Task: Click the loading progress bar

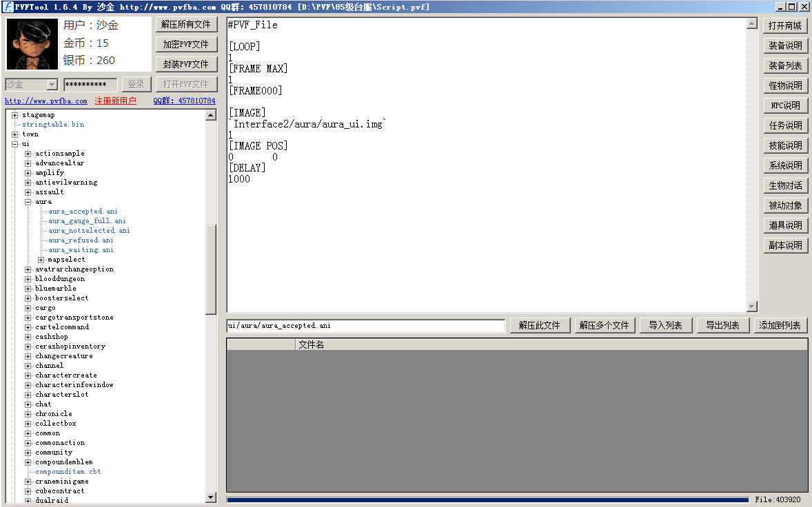Action: 488,500
